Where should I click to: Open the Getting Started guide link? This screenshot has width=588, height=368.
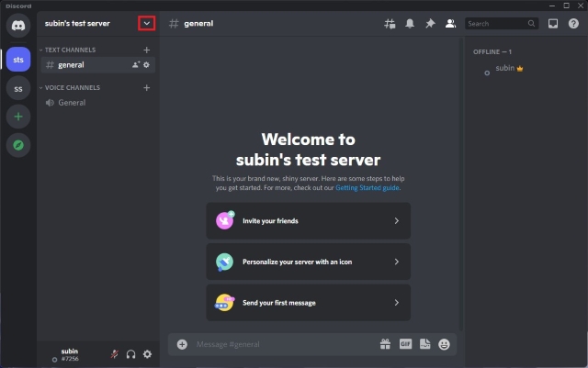point(367,187)
